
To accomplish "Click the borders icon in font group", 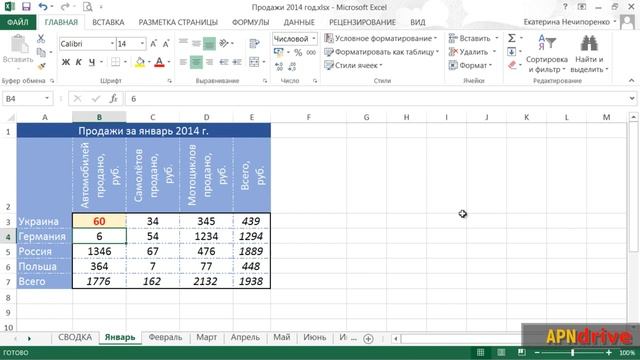I will 116,62.
